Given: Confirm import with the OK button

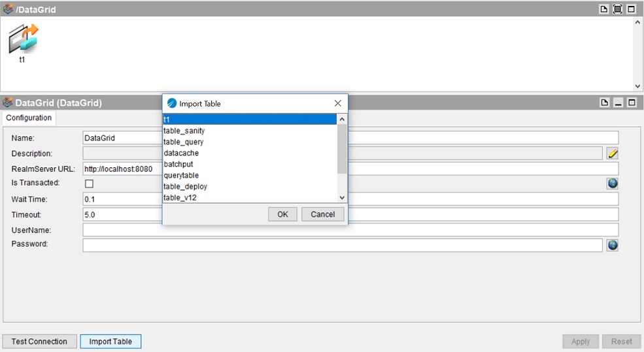Looking at the screenshot, I should pos(282,214).
